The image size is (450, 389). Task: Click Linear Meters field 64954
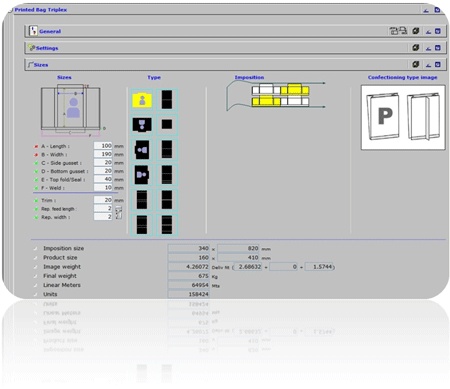pyautogui.click(x=189, y=285)
